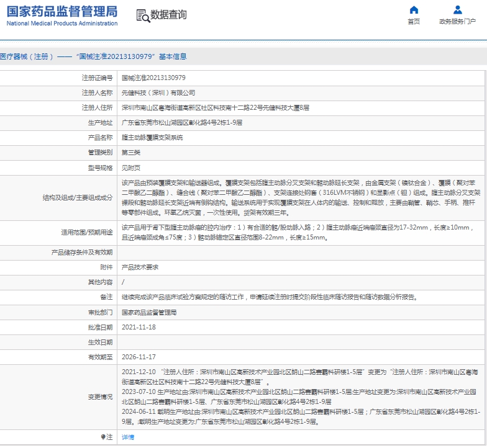Click expiry date 2026-11-17
The height and width of the screenshot is (448, 487).
coord(139,357)
